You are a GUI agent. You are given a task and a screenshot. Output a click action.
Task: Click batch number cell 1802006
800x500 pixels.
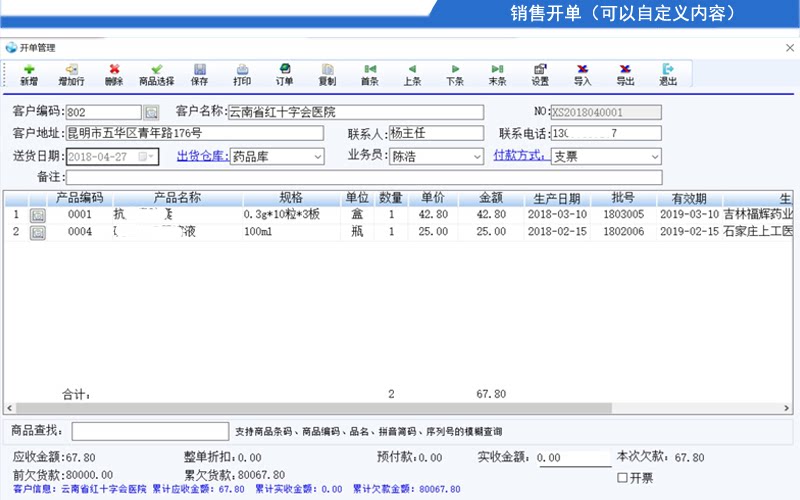[623, 232]
